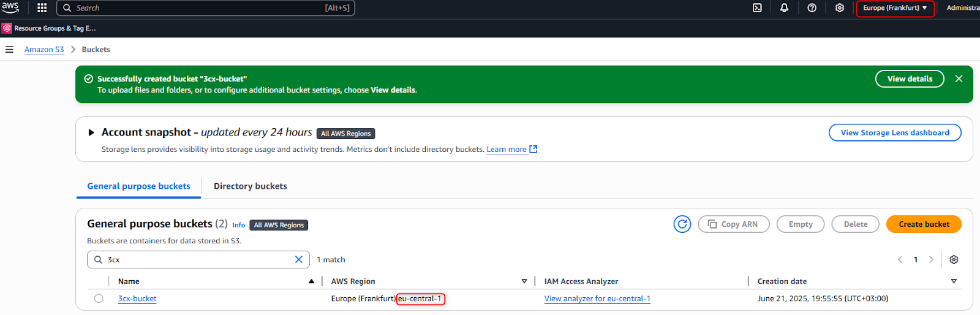This screenshot has width=980, height=315.
Task: Open table preferences gear icon
Action: [x=954, y=260]
